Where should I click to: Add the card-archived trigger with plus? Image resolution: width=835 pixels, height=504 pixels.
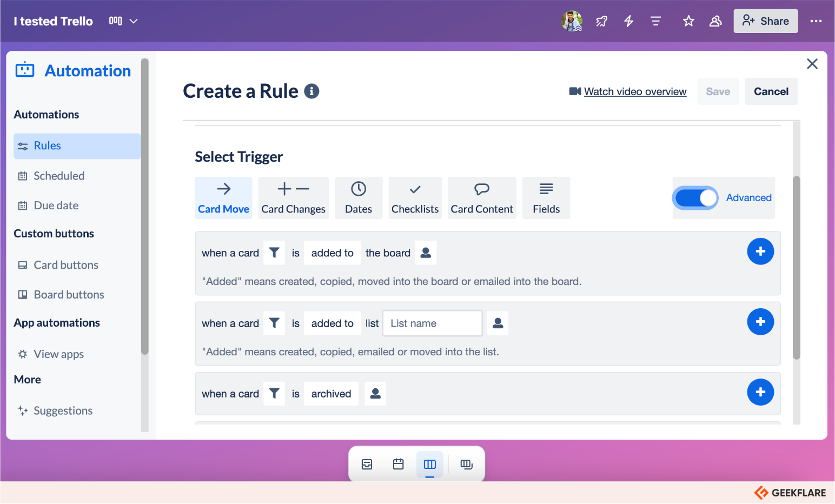(x=760, y=392)
